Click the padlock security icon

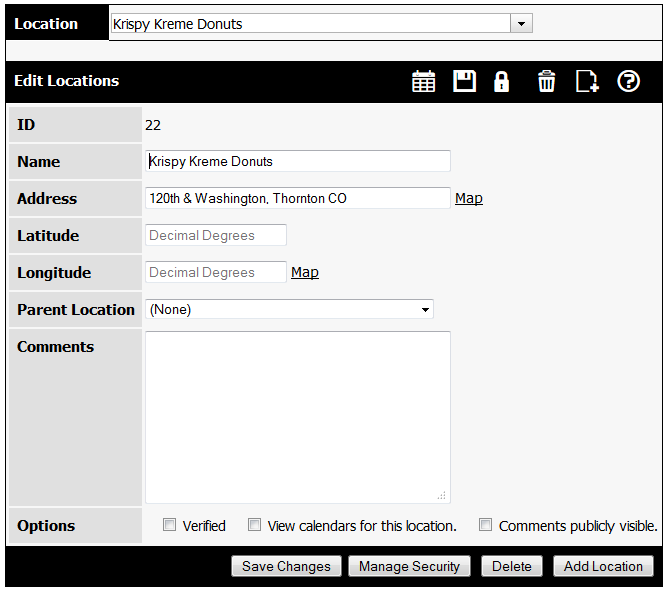(x=501, y=81)
